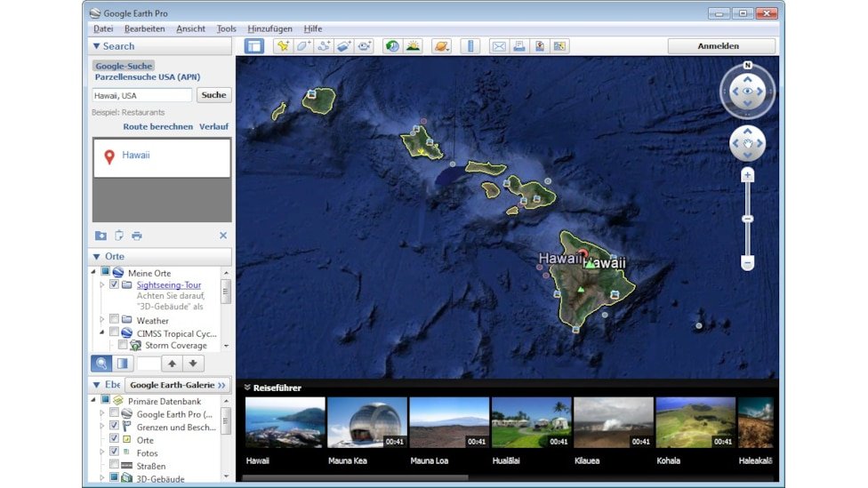Enable the Straßen layer checkbox
868x488 pixels.
(114, 464)
